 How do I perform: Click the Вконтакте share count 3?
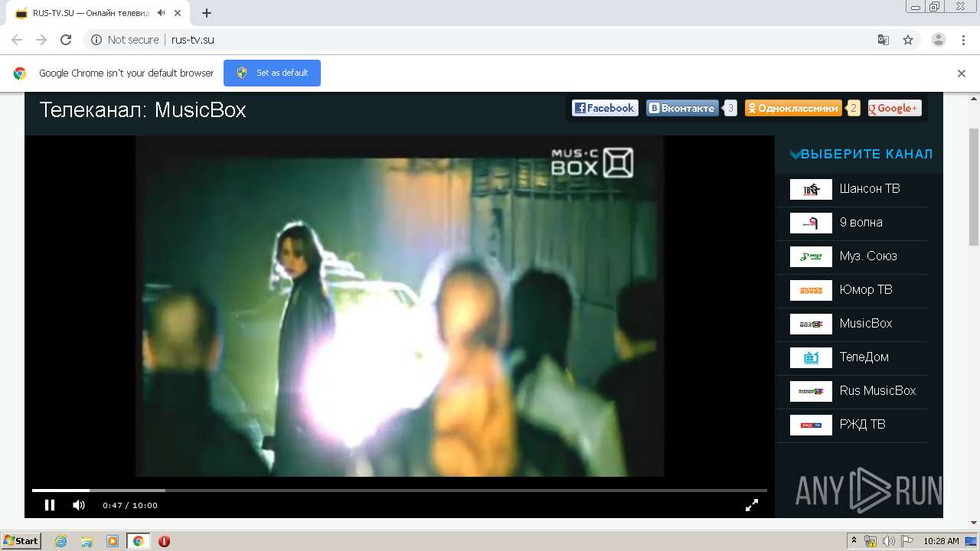tap(730, 108)
